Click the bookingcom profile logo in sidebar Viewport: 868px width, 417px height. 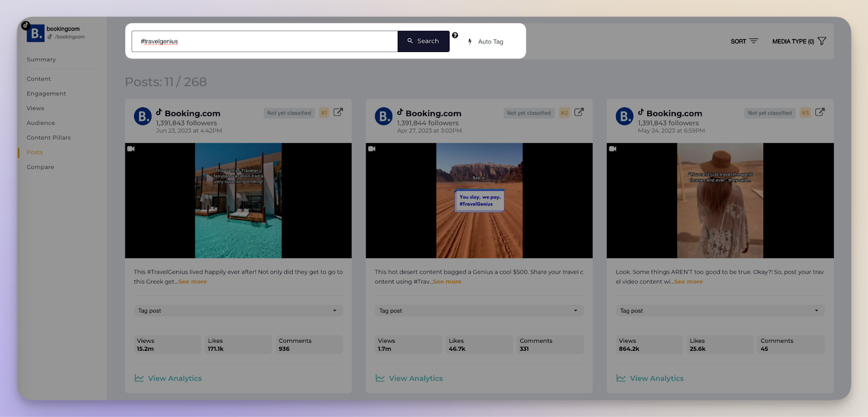coord(35,33)
